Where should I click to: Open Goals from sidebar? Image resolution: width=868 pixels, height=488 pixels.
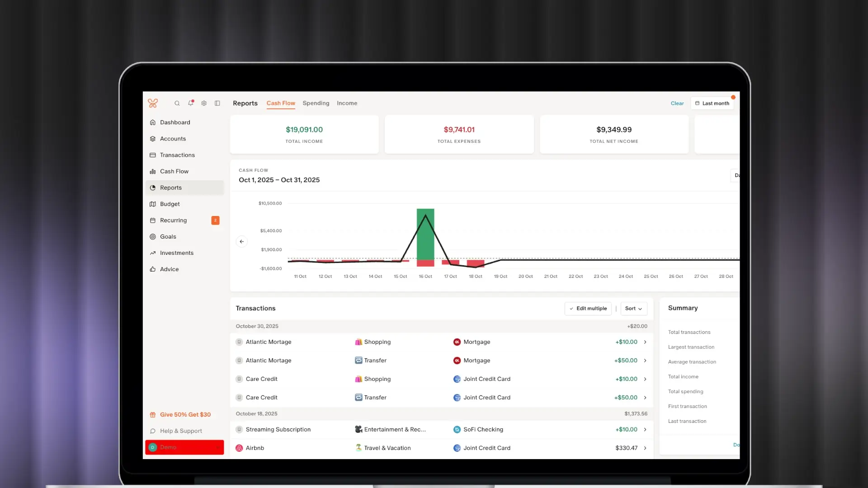pyautogui.click(x=168, y=237)
